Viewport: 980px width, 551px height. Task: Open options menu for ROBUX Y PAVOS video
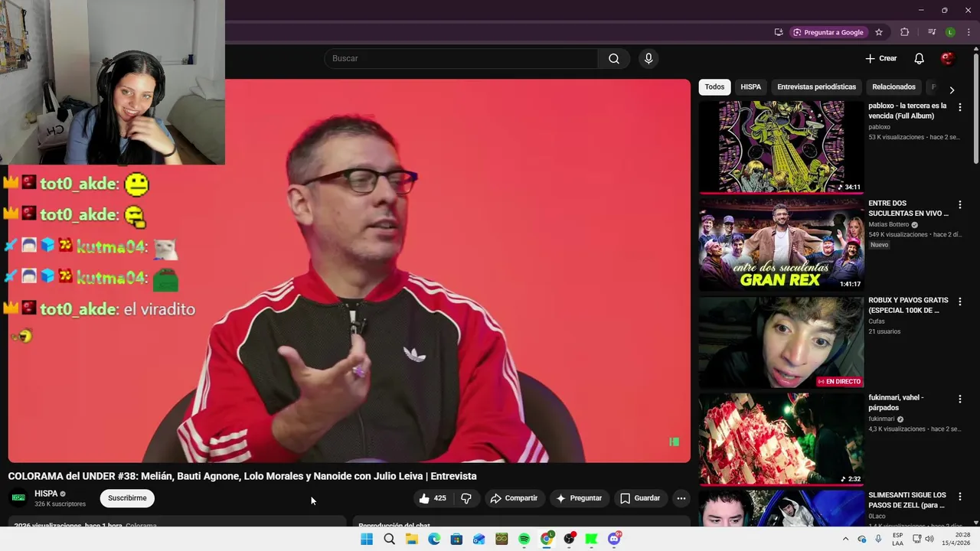(x=959, y=302)
